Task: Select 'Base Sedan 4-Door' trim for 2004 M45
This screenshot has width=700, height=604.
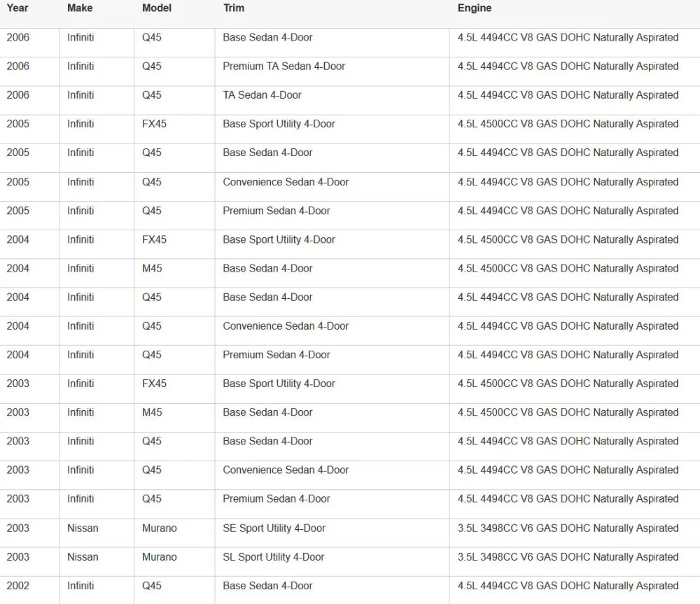Action: [267, 268]
